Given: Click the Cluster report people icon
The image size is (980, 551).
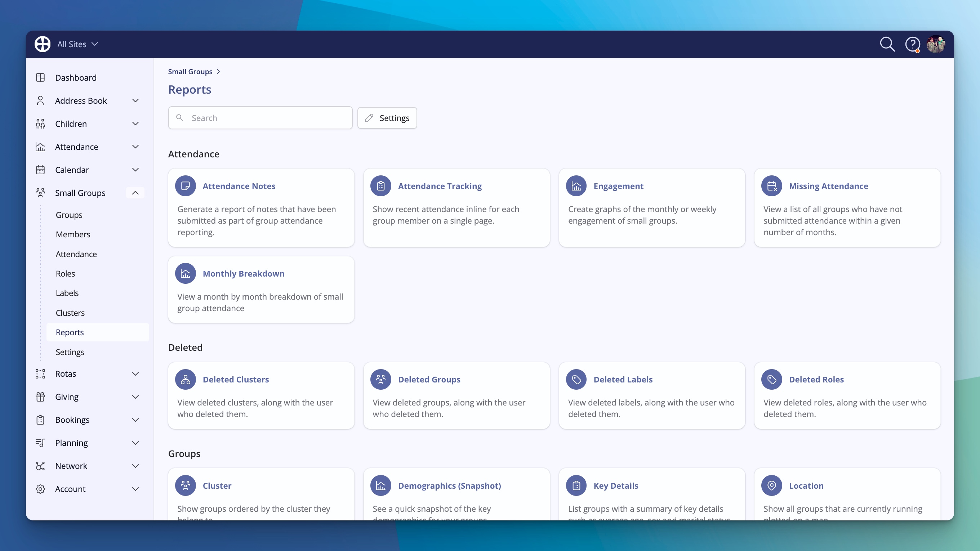Looking at the screenshot, I should coord(185,485).
